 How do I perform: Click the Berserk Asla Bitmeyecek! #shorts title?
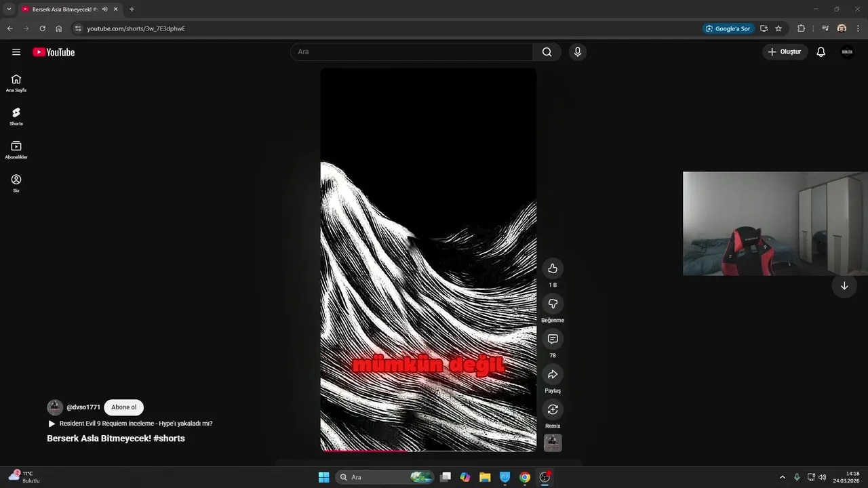[116, 439]
